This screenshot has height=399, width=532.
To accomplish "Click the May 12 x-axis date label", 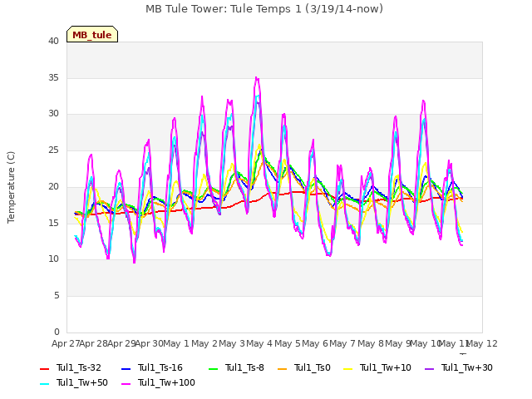I will 482,343.
